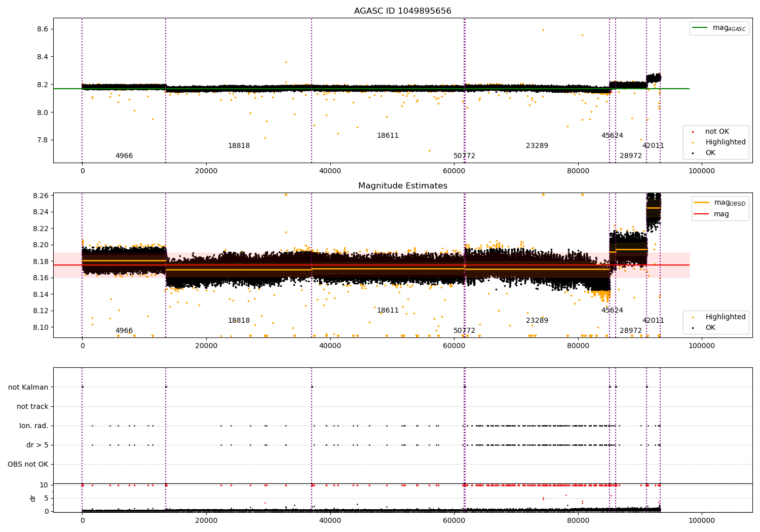
Task: Click the title 'AGASC ID 1049895656'
Action: [402, 11]
